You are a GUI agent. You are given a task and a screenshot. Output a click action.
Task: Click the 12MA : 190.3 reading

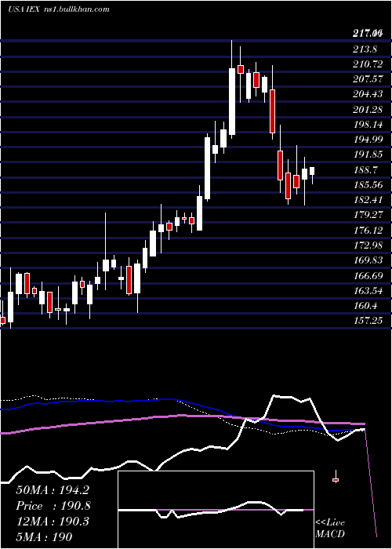tap(53, 522)
